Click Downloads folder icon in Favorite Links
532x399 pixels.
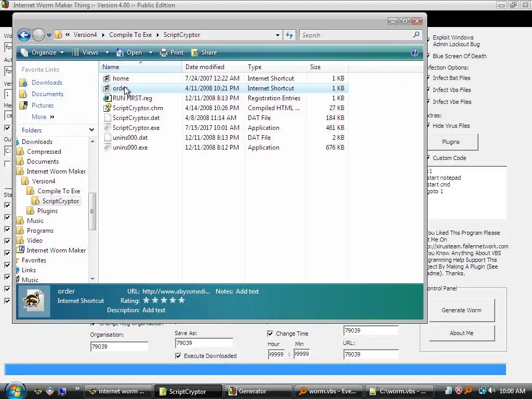tap(23, 83)
